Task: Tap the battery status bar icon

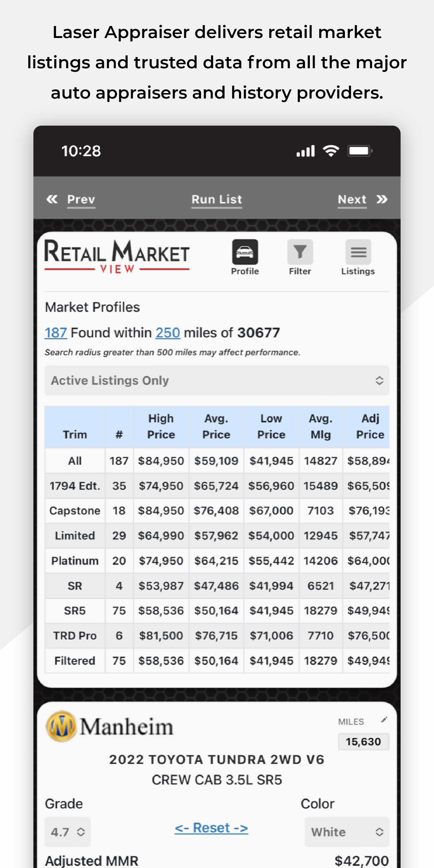Action: (x=360, y=151)
